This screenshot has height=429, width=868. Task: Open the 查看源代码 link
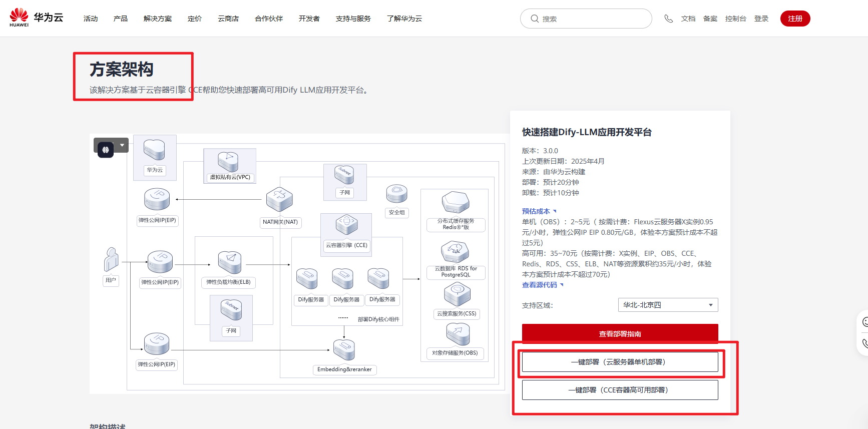(543, 285)
